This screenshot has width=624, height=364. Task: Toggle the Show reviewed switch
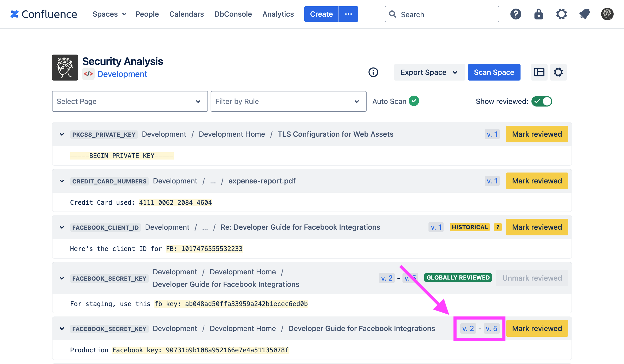pos(542,101)
